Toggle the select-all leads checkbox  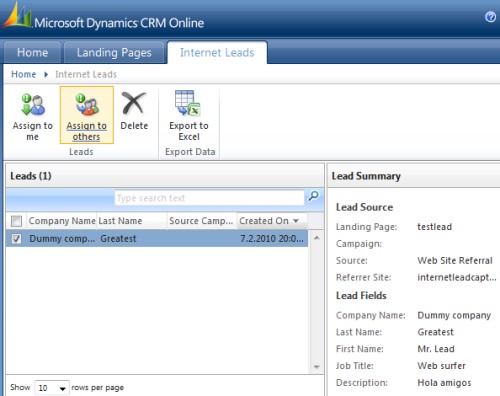[x=16, y=221]
